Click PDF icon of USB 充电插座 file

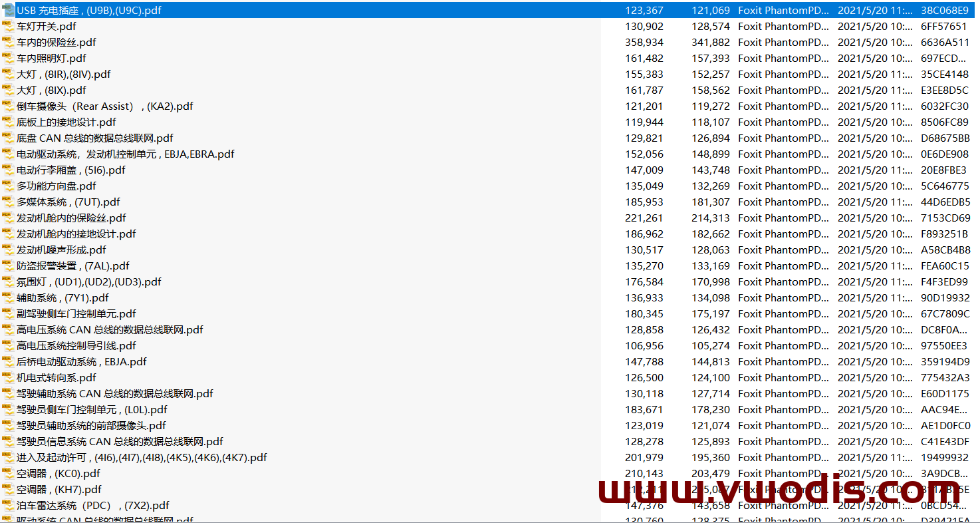(8, 11)
